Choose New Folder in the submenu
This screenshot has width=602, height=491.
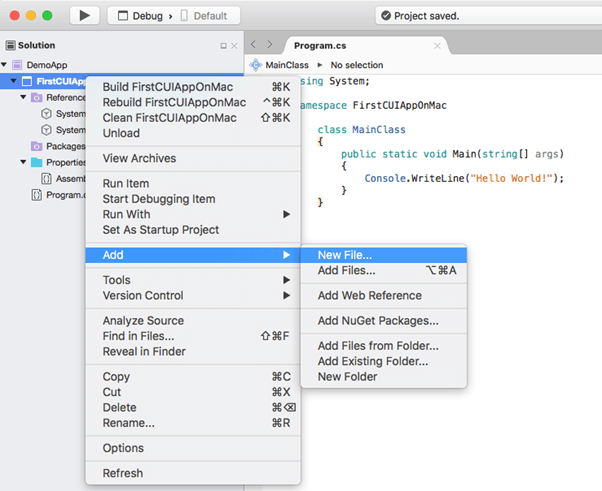384,377
